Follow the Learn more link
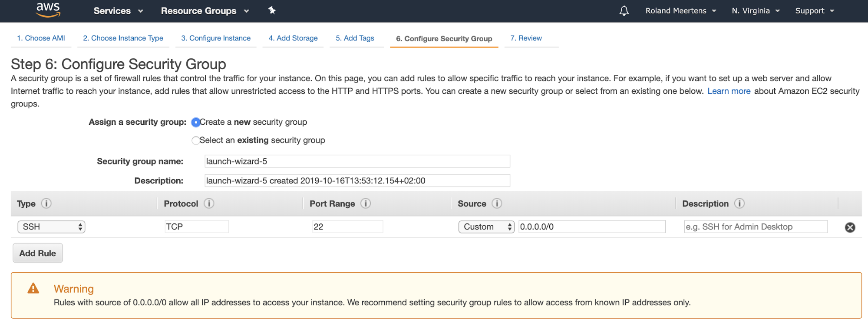The image size is (868, 330). click(729, 91)
